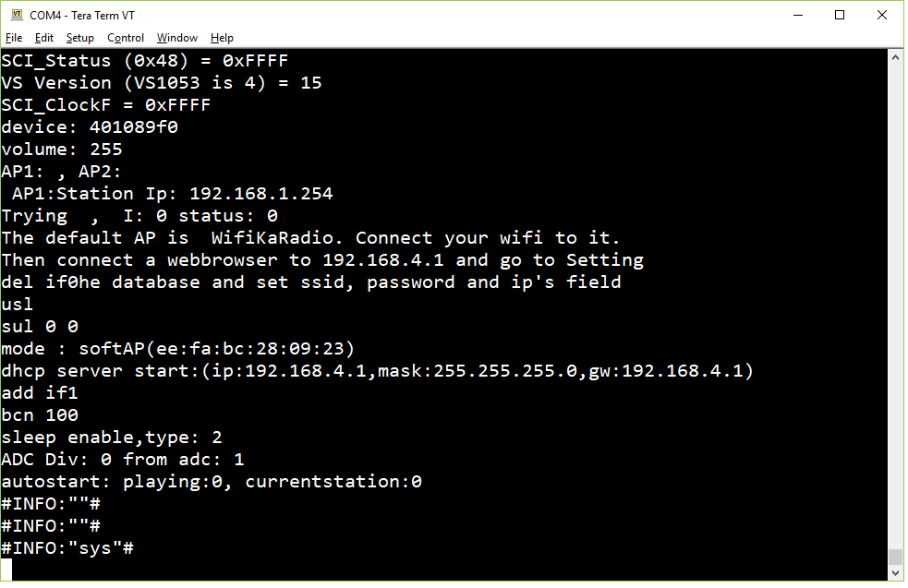Click the WifiKaRadio text in terminal
The image size is (908, 588).
(272, 238)
